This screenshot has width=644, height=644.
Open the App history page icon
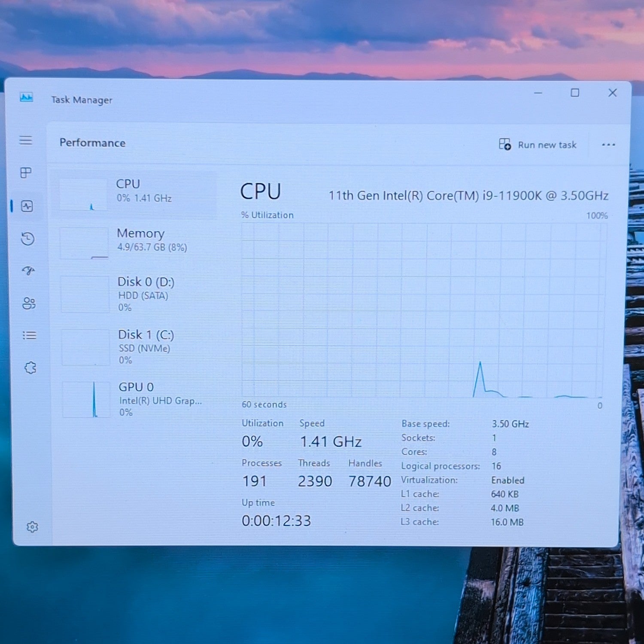click(x=28, y=239)
